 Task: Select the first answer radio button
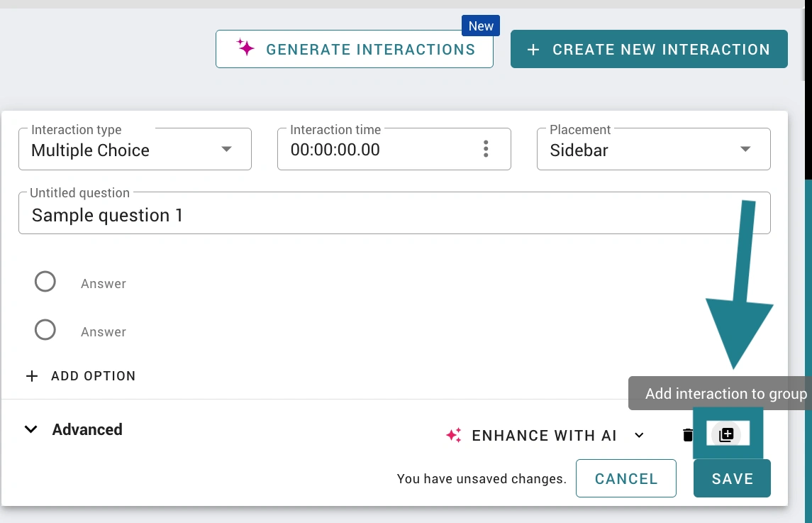click(45, 282)
